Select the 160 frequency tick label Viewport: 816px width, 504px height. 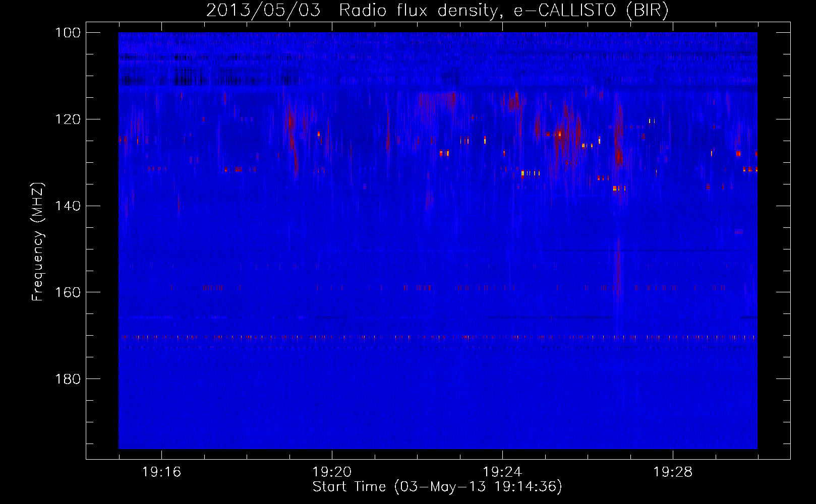[67, 293]
